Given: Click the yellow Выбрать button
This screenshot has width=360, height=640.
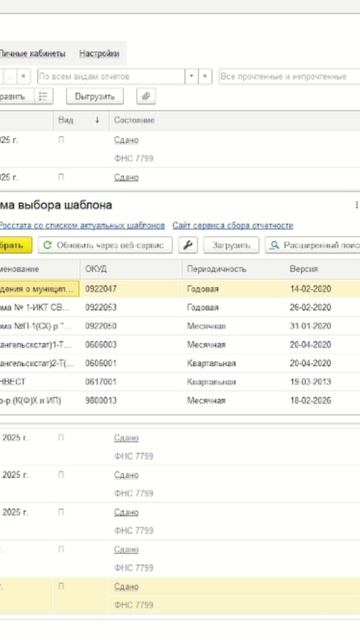Looking at the screenshot, I should [x=16, y=245].
